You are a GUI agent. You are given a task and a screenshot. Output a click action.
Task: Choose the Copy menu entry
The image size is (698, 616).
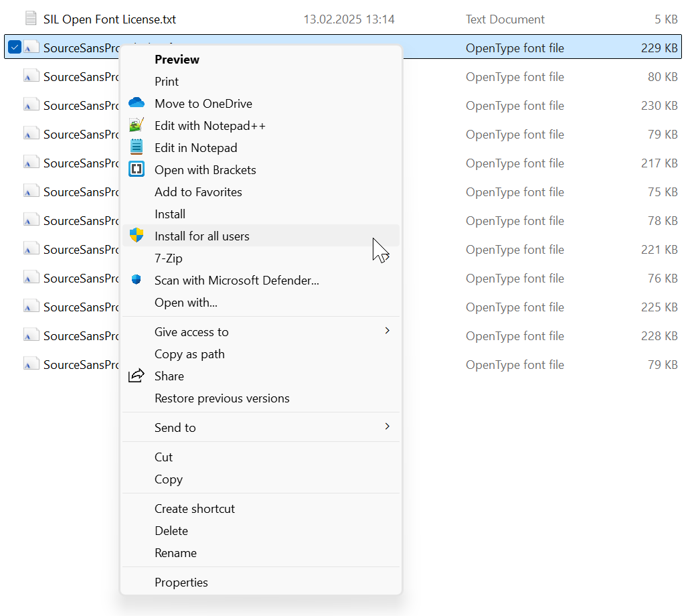tap(261, 479)
